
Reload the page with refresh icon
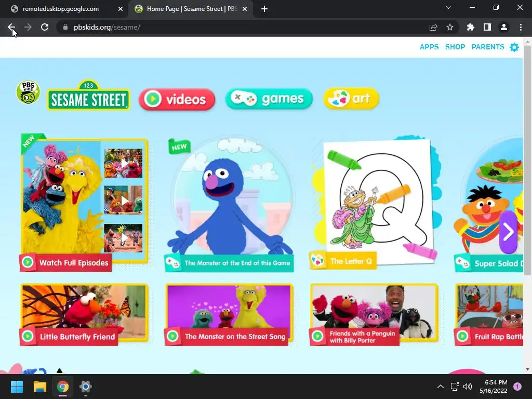click(45, 27)
